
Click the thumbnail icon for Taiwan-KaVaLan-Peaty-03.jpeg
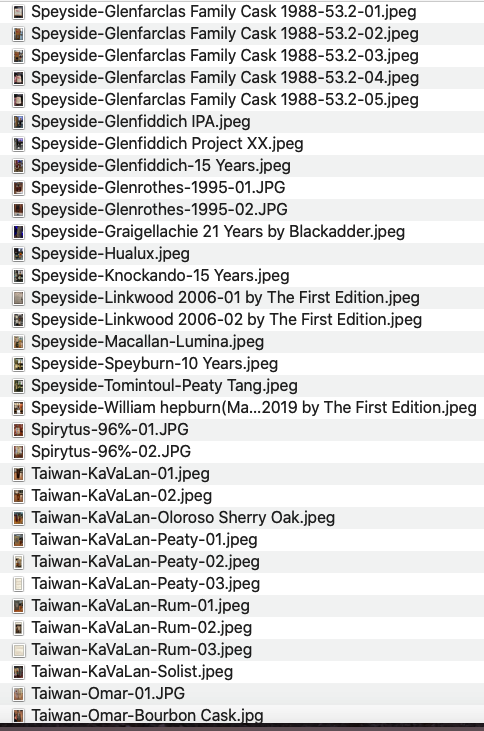18,584
